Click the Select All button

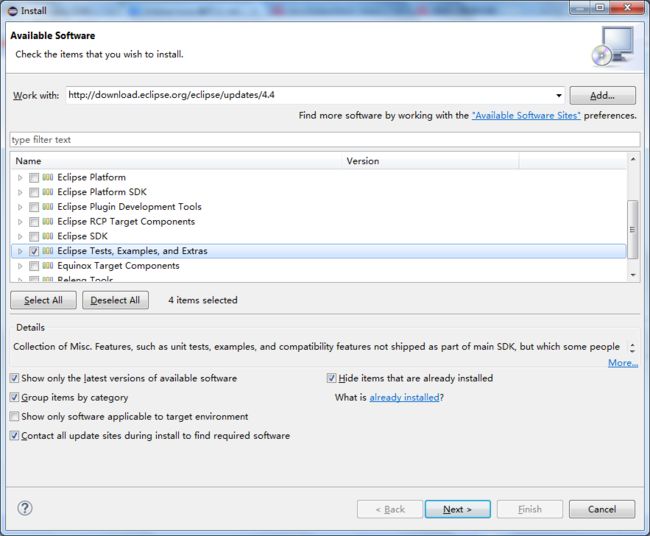[44, 300]
